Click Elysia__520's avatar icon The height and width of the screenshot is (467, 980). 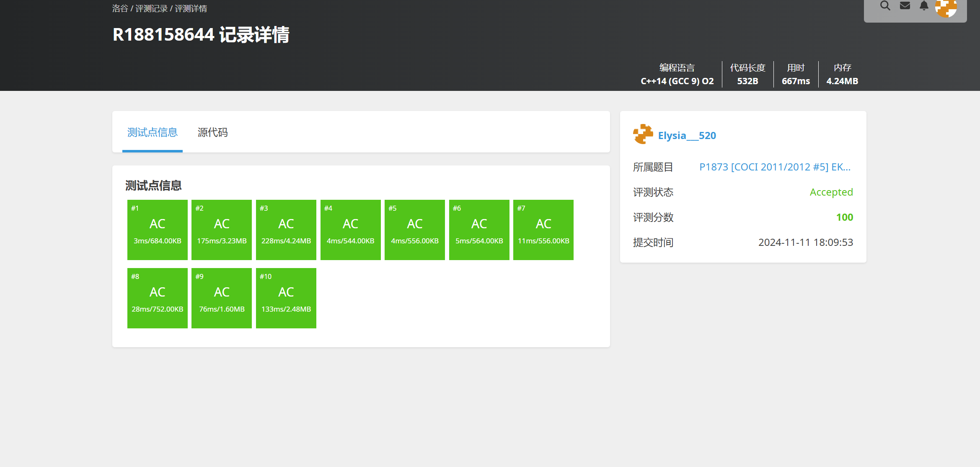tap(643, 134)
